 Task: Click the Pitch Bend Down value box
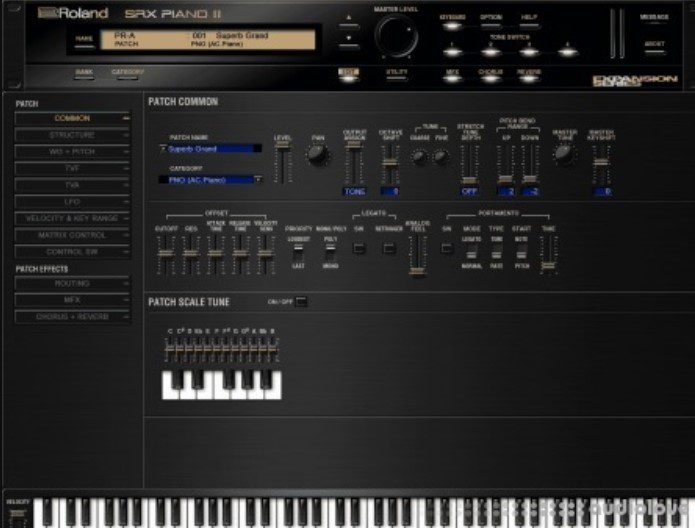pos(531,192)
